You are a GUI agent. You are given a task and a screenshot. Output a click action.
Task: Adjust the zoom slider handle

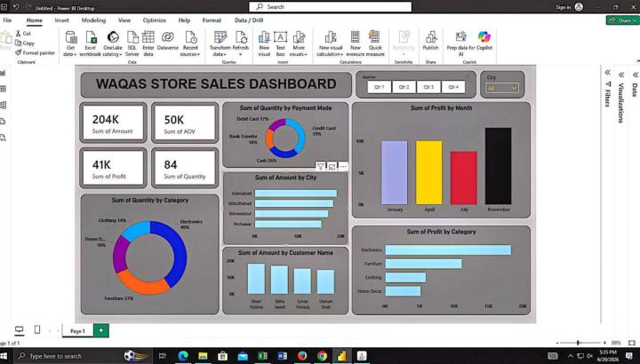(x=578, y=344)
